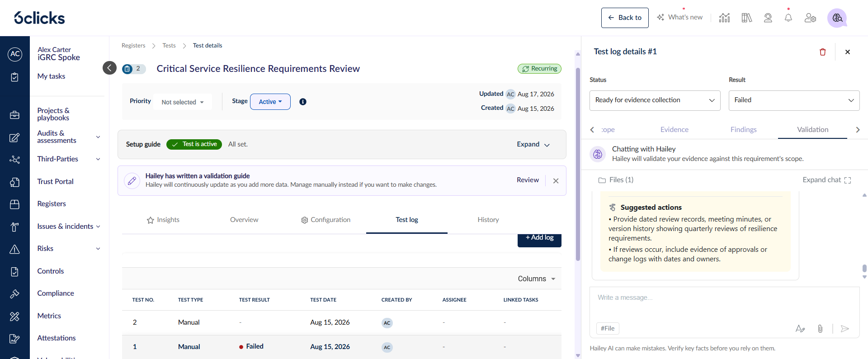Click the stage info icon
The image size is (868, 359).
click(x=303, y=102)
